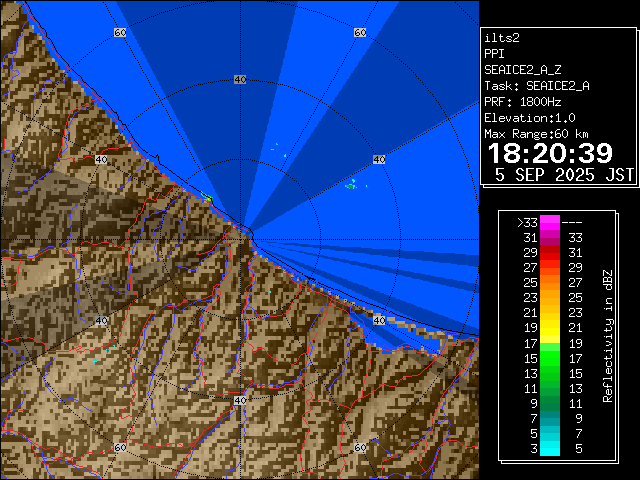Select the PPI scan type label
Image resolution: width=640 pixels, height=480 pixels.
494,53
